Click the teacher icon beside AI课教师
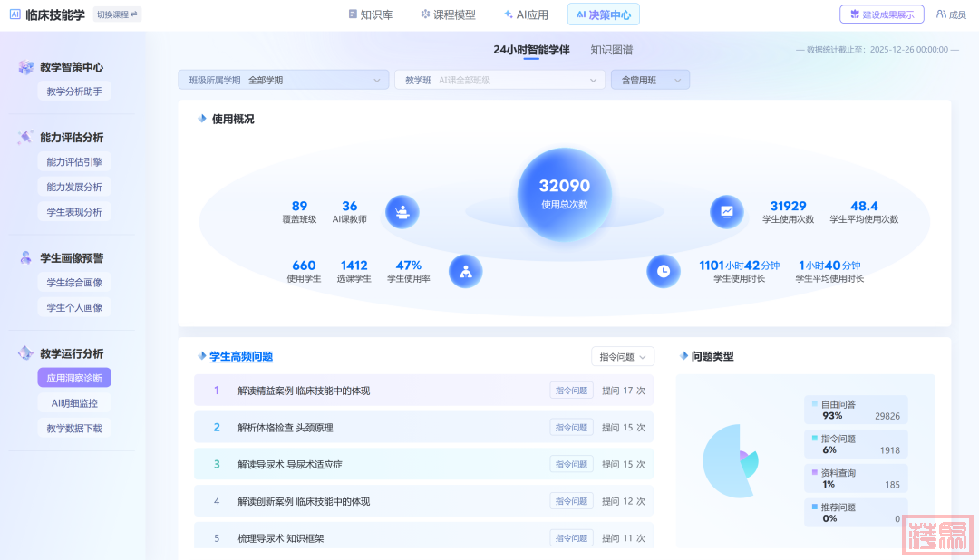Screen dimensions: 979x560 [402, 212]
